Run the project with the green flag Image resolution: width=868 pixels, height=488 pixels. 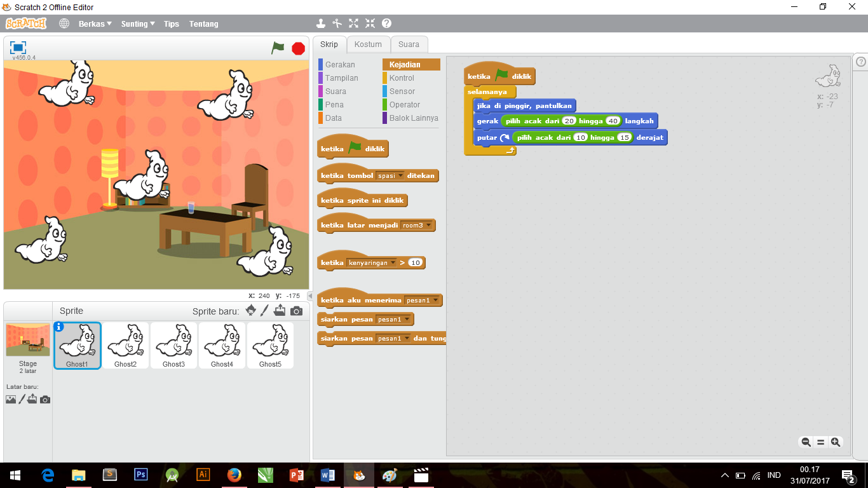[278, 48]
